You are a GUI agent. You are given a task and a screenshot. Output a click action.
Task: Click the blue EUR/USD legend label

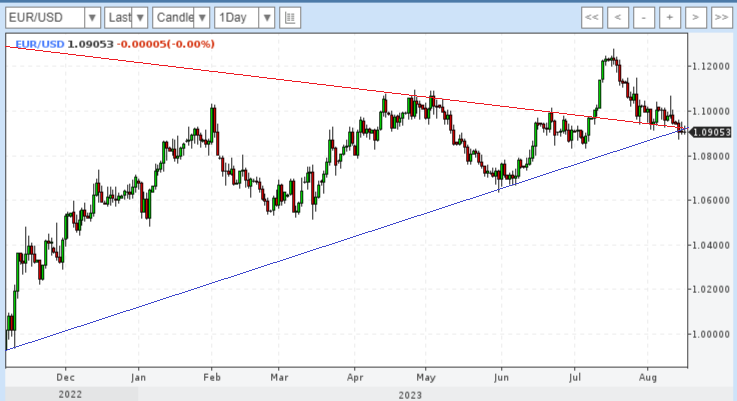(x=39, y=44)
